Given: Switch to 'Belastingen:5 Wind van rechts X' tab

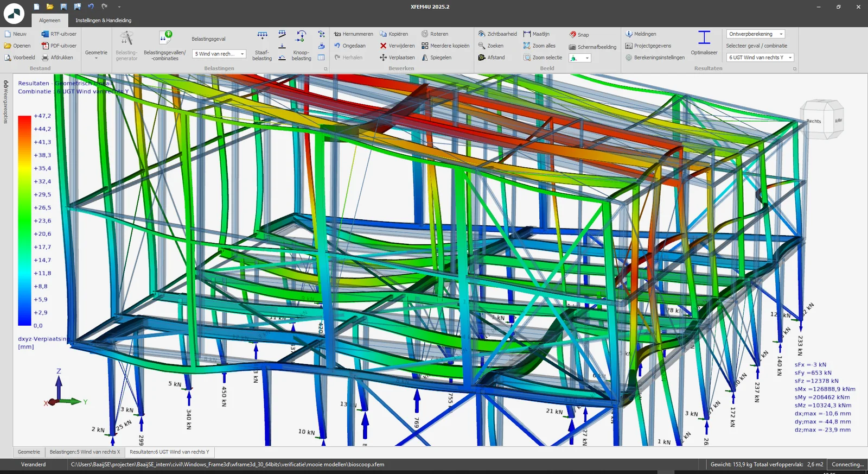Looking at the screenshot, I should pos(85,452).
